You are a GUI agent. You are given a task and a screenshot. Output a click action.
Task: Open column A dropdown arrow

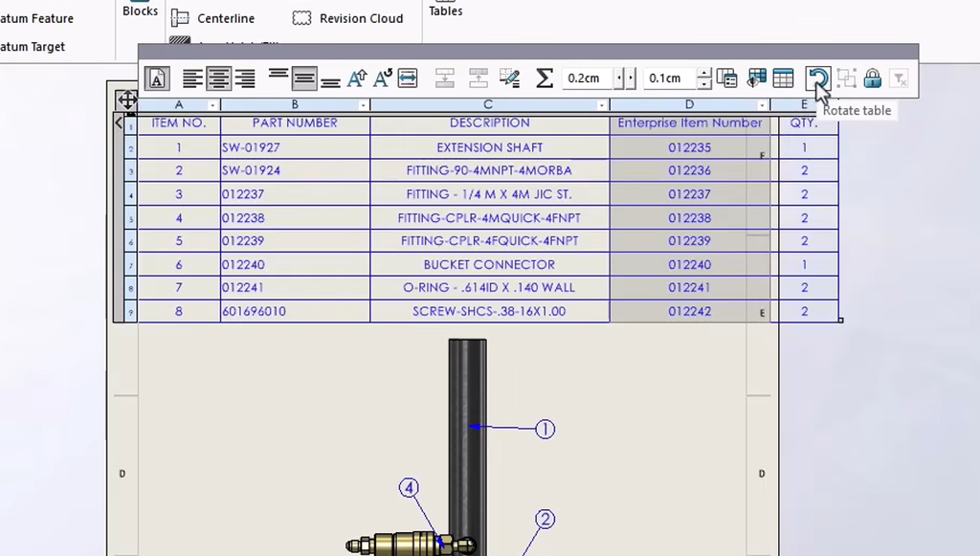[x=212, y=105]
